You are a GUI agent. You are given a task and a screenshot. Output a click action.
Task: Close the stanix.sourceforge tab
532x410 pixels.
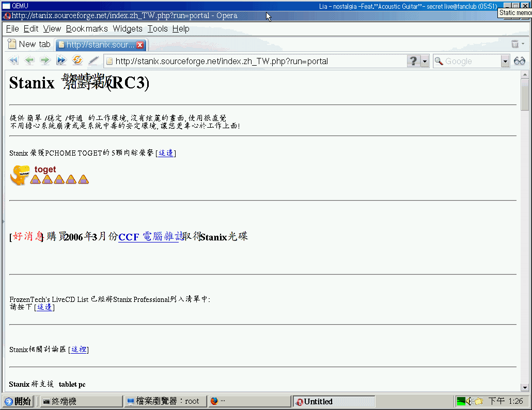tap(140, 45)
